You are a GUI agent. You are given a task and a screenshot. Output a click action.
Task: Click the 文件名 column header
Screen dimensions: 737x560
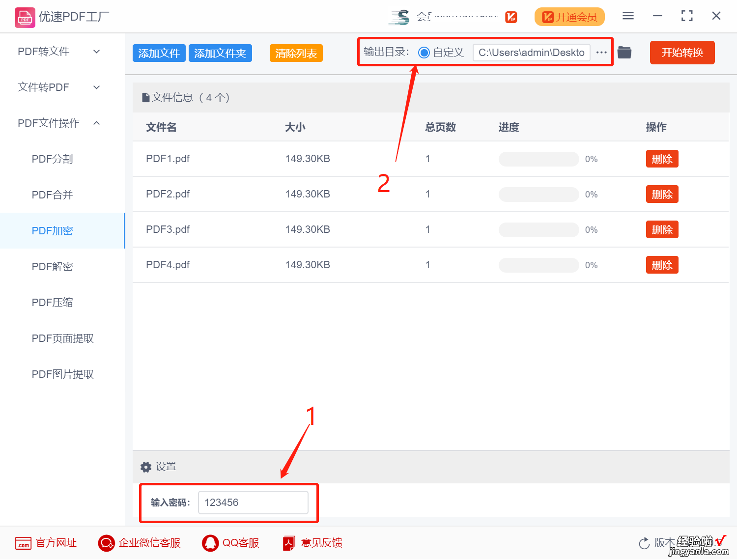(x=161, y=127)
